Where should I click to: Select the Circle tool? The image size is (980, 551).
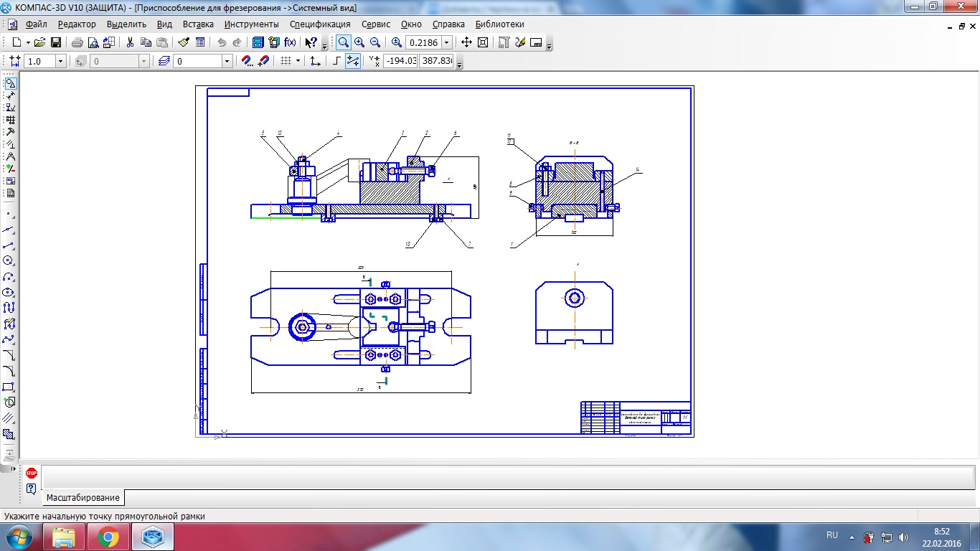[x=9, y=261]
